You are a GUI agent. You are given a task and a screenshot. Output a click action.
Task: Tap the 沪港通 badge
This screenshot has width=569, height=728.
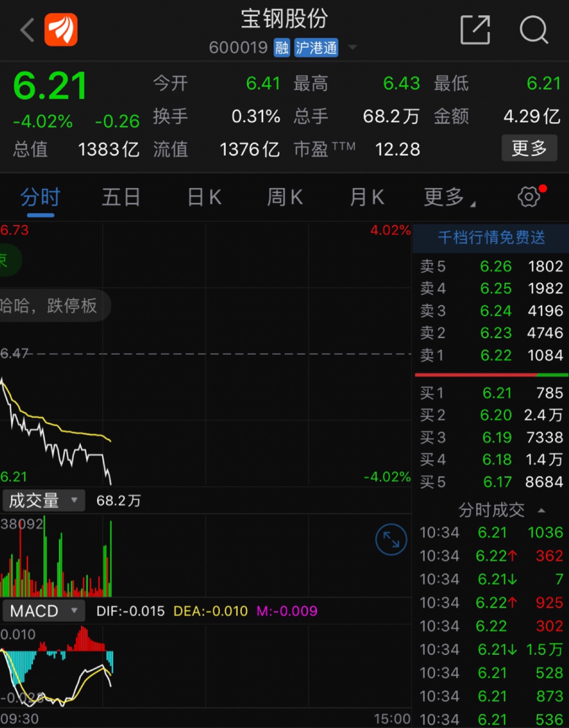point(316,48)
